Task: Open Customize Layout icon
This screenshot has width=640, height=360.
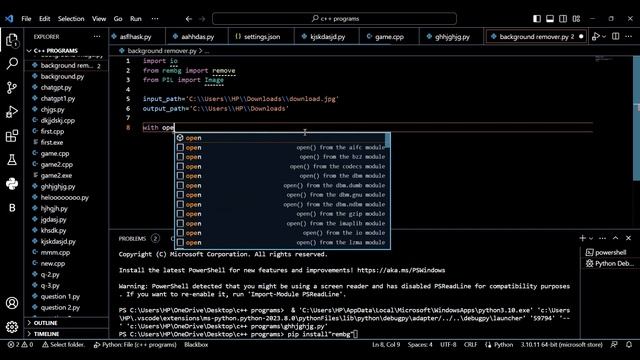Action: pyautogui.click(x=576, y=19)
